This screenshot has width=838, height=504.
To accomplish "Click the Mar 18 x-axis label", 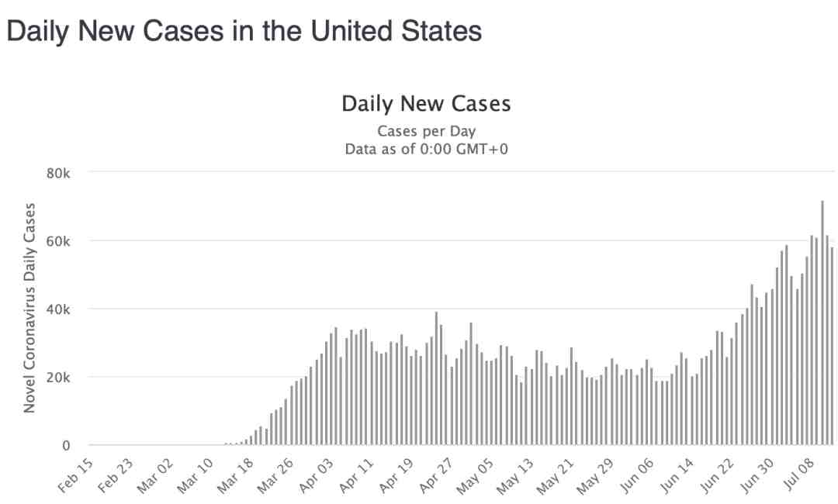I will (x=236, y=475).
